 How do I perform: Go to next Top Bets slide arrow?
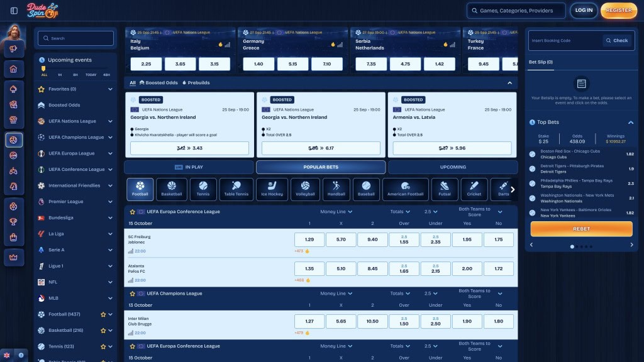point(631,244)
